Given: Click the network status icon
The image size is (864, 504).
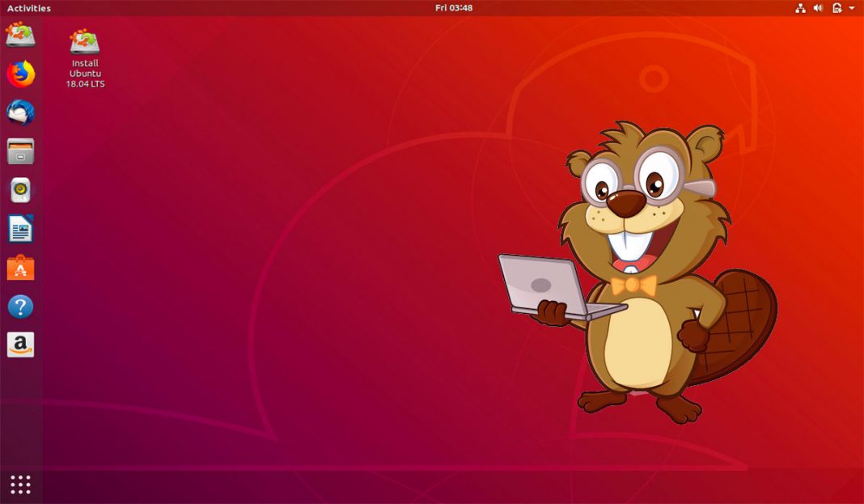Looking at the screenshot, I should [800, 7].
